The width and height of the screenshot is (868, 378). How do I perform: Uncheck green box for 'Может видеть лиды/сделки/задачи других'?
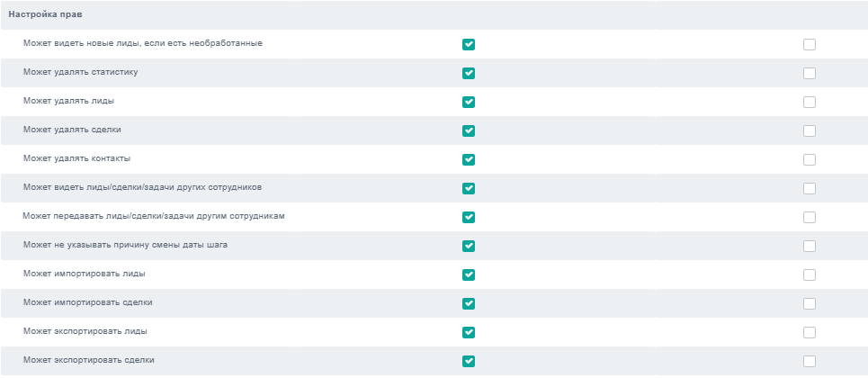[x=469, y=188]
